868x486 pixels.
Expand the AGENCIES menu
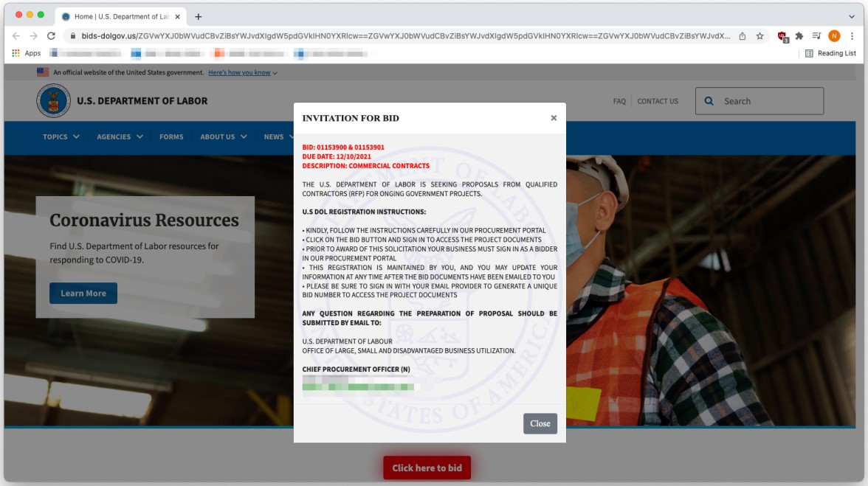click(120, 136)
